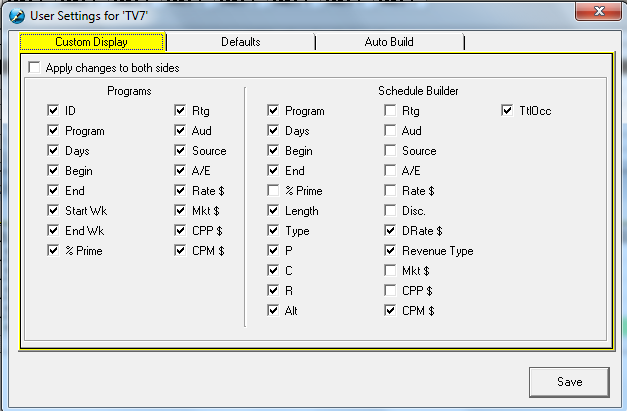627x411 pixels.
Task: Uncheck Programs % Prime checkbox
Action: coord(54,251)
